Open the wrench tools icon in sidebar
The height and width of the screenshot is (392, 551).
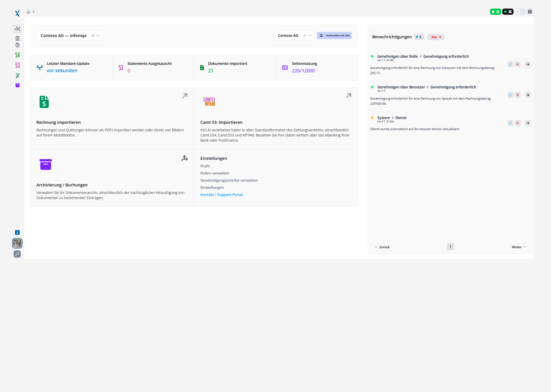pyautogui.click(x=17, y=254)
